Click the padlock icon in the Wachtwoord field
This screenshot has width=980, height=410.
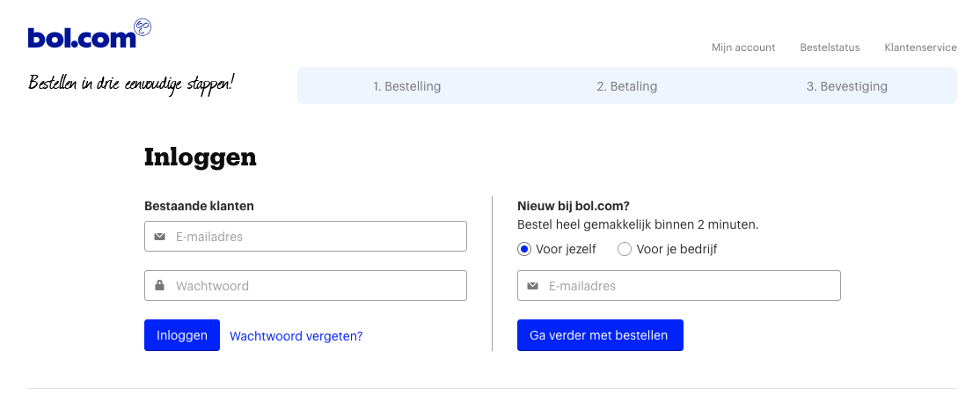[x=159, y=286]
